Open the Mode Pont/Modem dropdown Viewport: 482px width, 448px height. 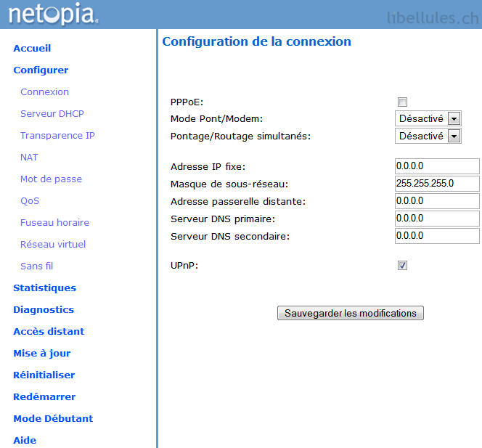428,118
